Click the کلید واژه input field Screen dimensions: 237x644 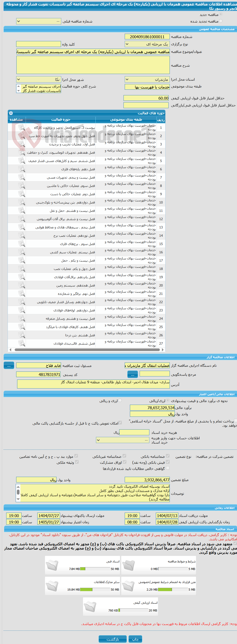click(38, 44)
